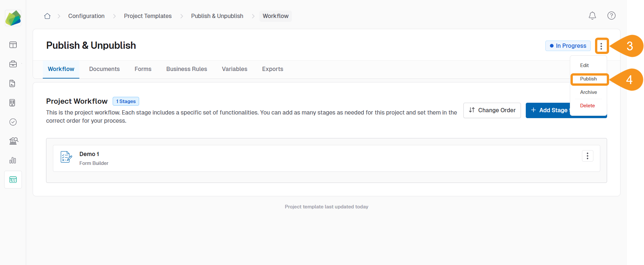Open the document sidebar icon
This screenshot has width=644, height=265.
point(12,83)
